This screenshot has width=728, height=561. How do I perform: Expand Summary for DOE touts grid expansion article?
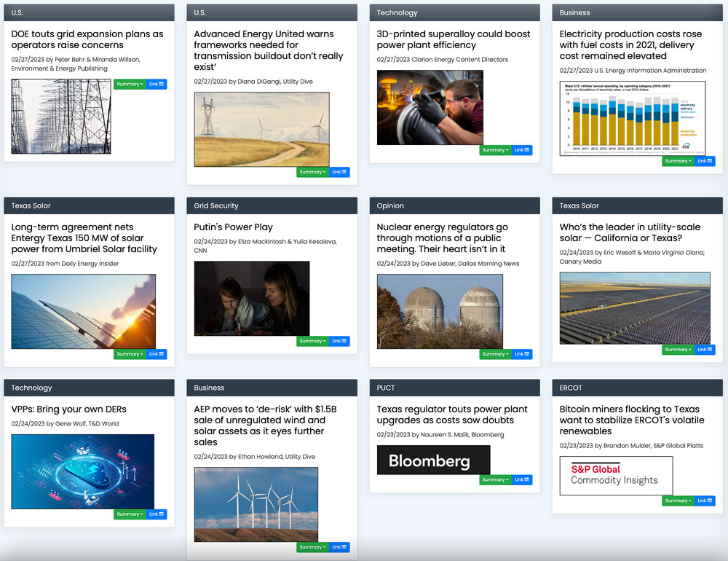(x=130, y=84)
